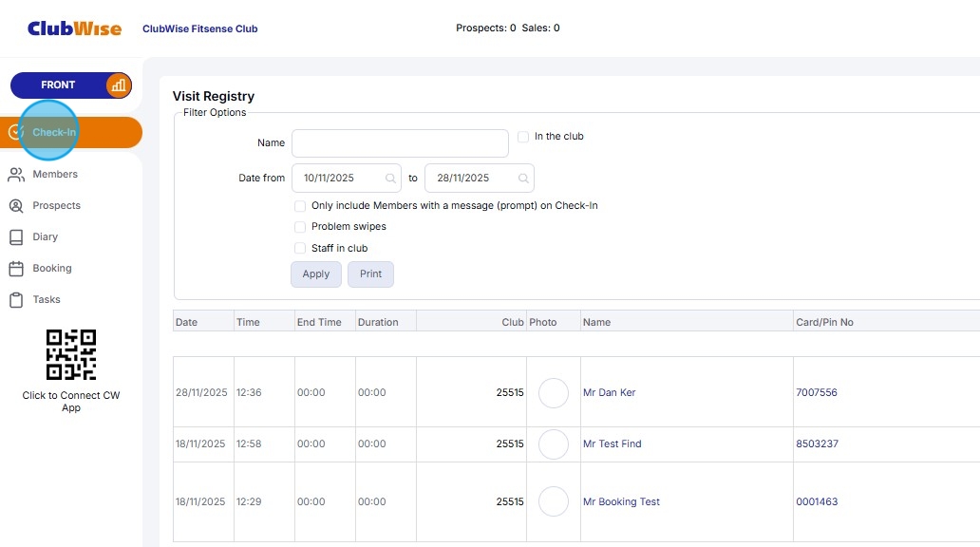Click the Tasks clipboard icon

pos(16,300)
